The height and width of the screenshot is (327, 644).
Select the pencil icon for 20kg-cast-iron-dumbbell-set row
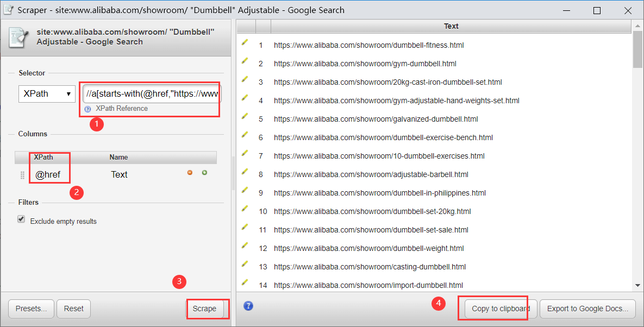245,79
